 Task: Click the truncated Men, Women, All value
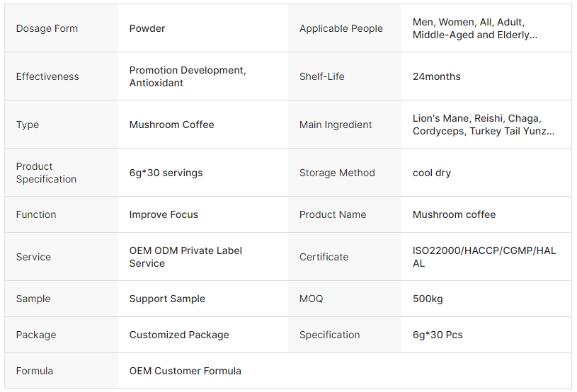point(474,28)
